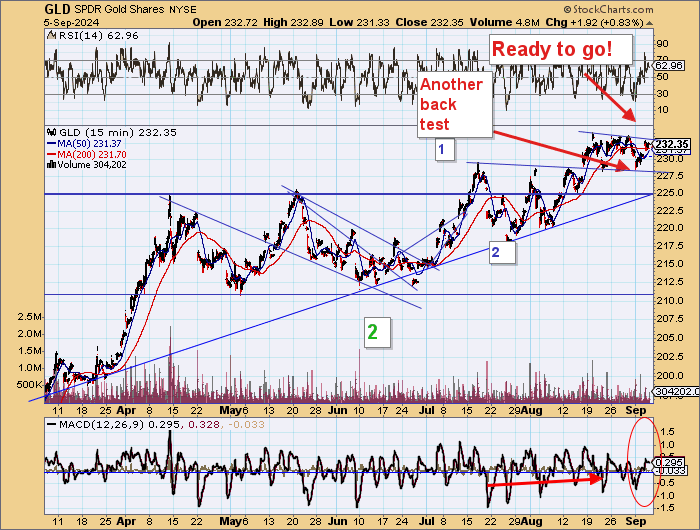
Task: Click the red MA(200) line swatch in the legend
Action: pos(52,154)
